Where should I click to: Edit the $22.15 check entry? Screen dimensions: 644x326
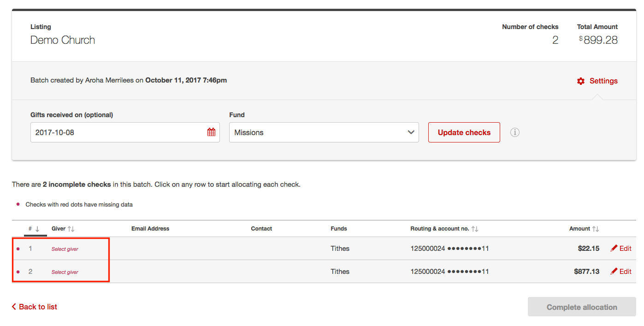point(621,248)
